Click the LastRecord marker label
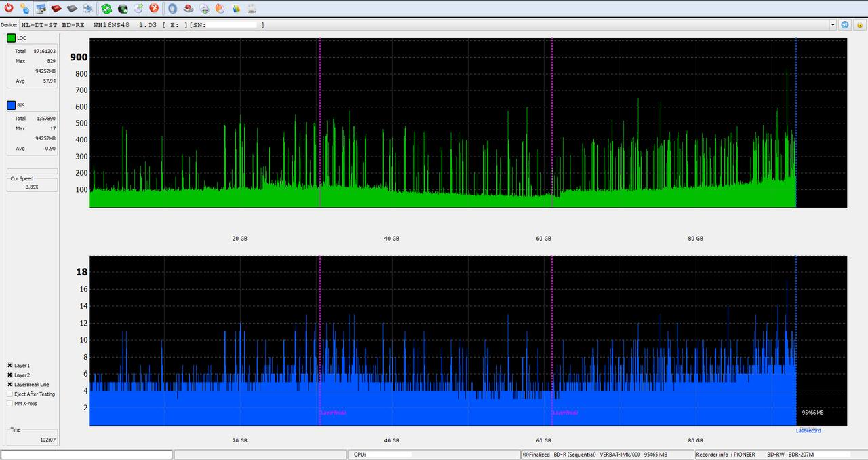The image size is (868, 460). pyautogui.click(x=808, y=431)
